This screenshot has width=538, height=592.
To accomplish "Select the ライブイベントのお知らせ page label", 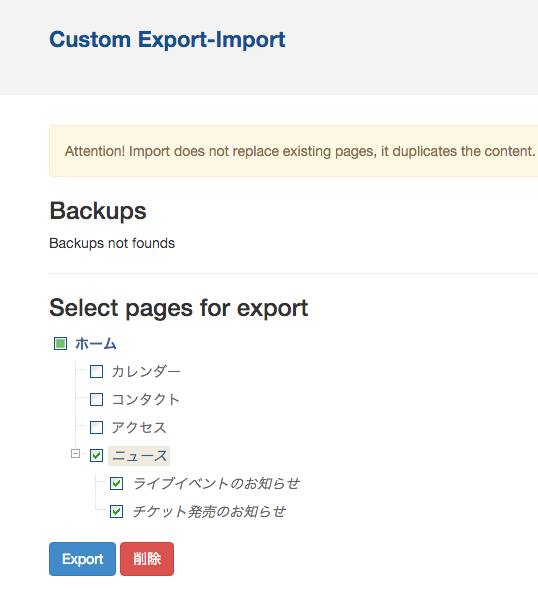I will 216,484.
